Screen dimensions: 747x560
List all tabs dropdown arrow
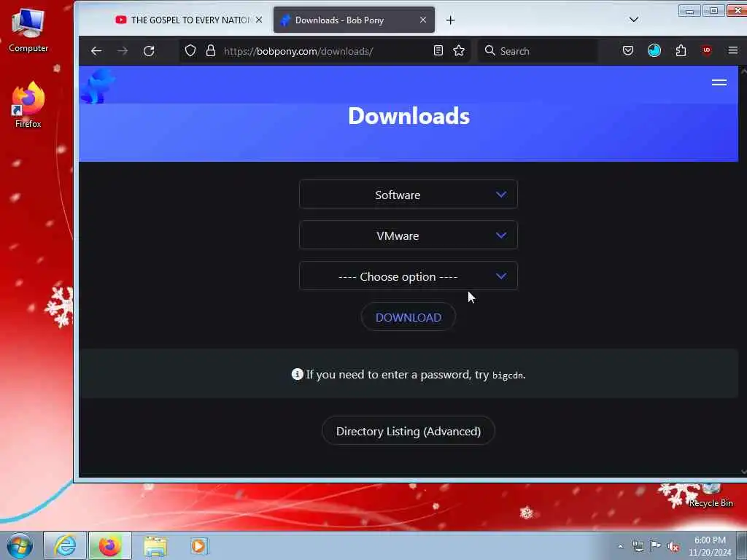point(634,20)
